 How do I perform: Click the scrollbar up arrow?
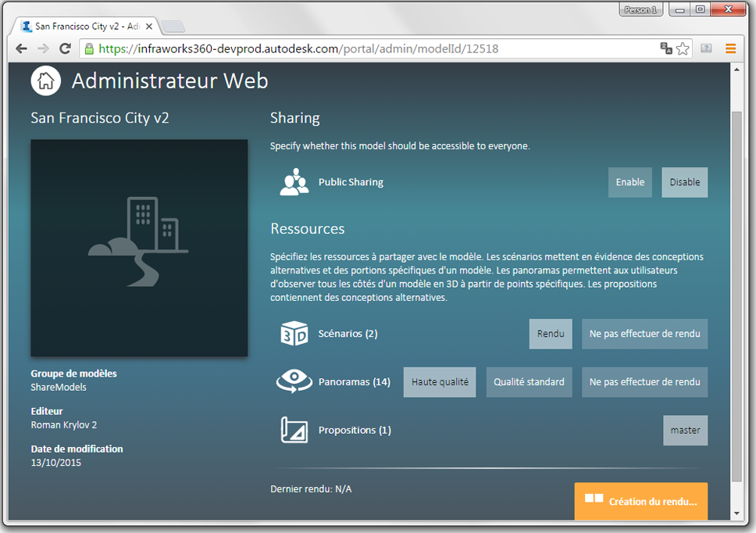[x=736, y=70]
